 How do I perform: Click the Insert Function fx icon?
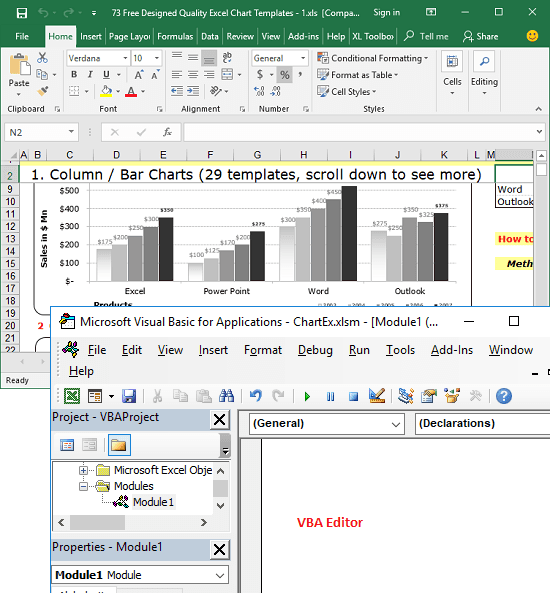tap(167, 132)
